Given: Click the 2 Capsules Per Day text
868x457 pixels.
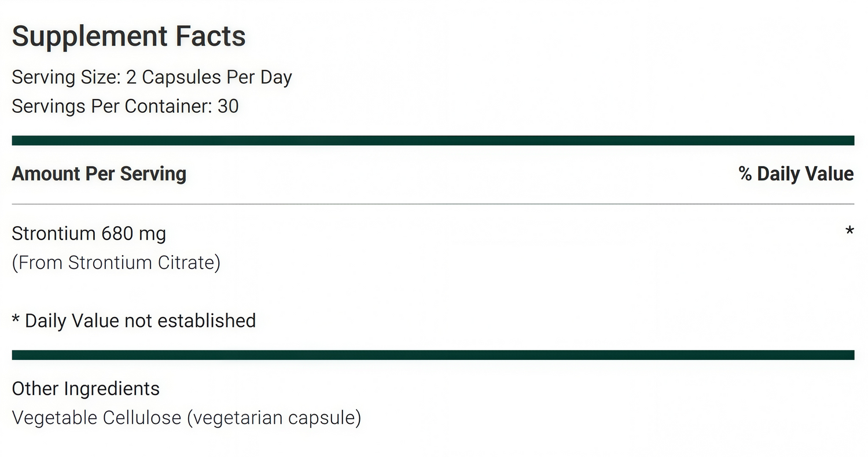Looking at the screenshot, I should (217, 78).
